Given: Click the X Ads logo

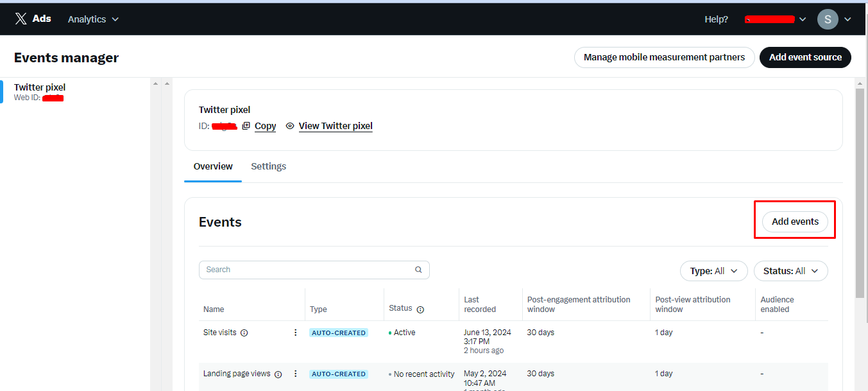Looking at the screenshot, I should pos(33,19).
